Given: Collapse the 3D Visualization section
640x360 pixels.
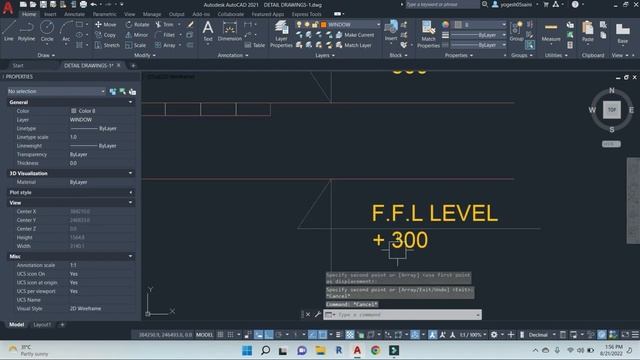Looking at the screenshot, I should 131,173.
